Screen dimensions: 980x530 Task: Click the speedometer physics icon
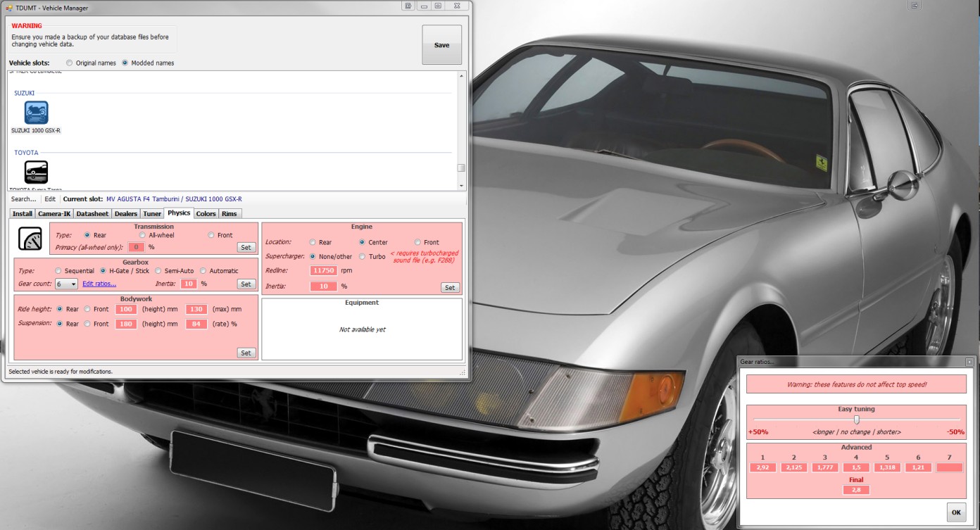[30, 239]
